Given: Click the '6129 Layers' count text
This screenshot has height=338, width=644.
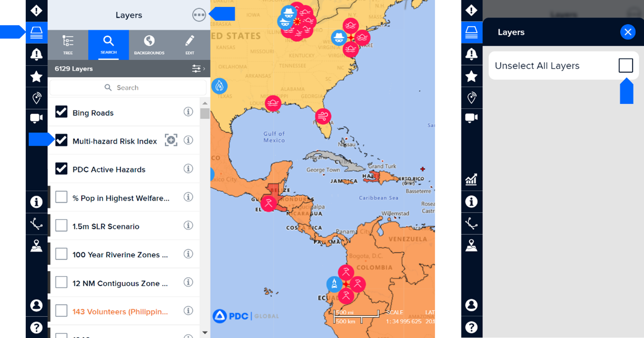Looking at the screenshot, I should 74,69.
